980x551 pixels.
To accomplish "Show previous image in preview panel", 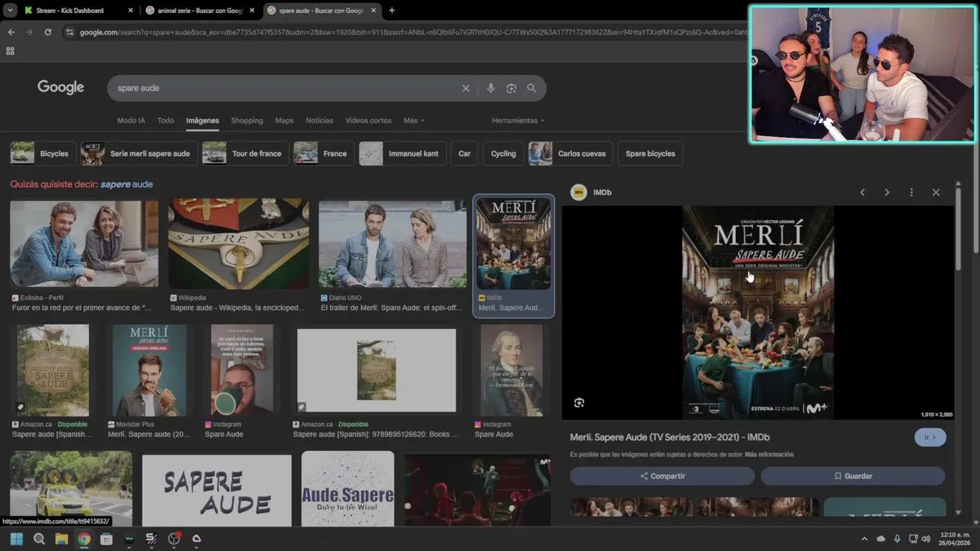I will (862, 192).
